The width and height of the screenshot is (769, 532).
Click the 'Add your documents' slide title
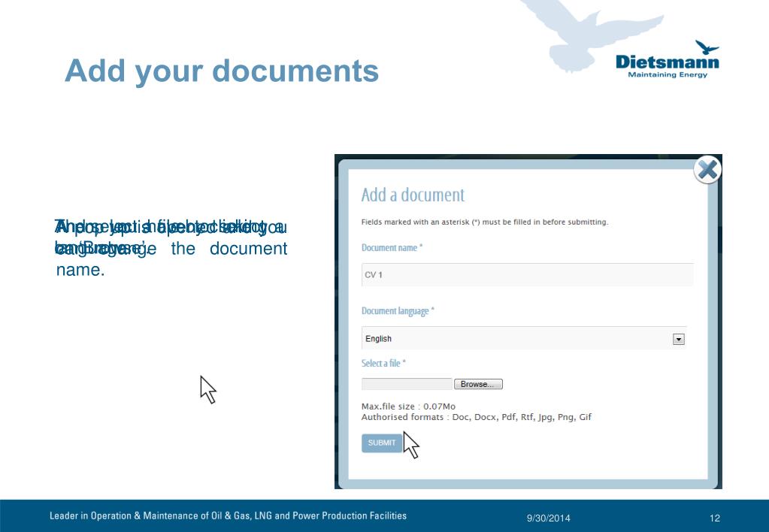tap(222, 71)
